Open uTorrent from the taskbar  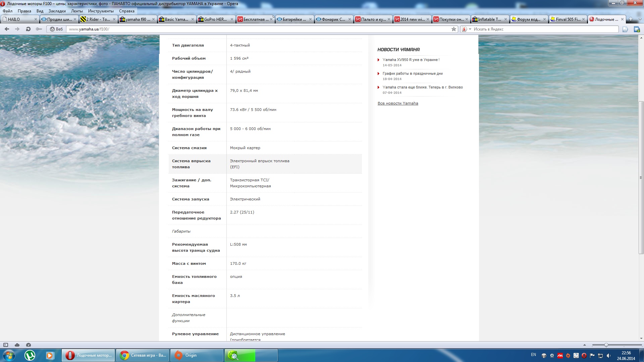(x=30, y=355)
